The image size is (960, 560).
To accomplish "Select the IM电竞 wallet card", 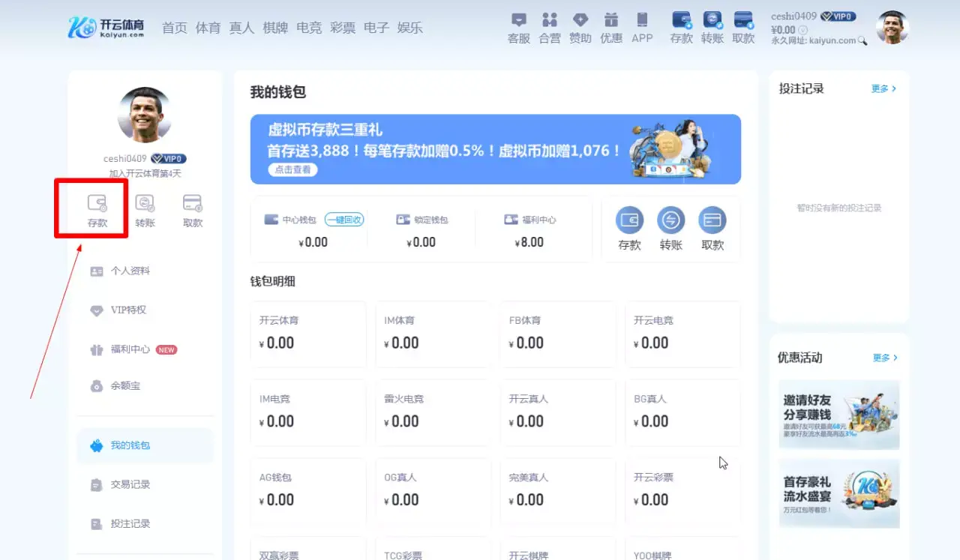I will coord(308,412).
